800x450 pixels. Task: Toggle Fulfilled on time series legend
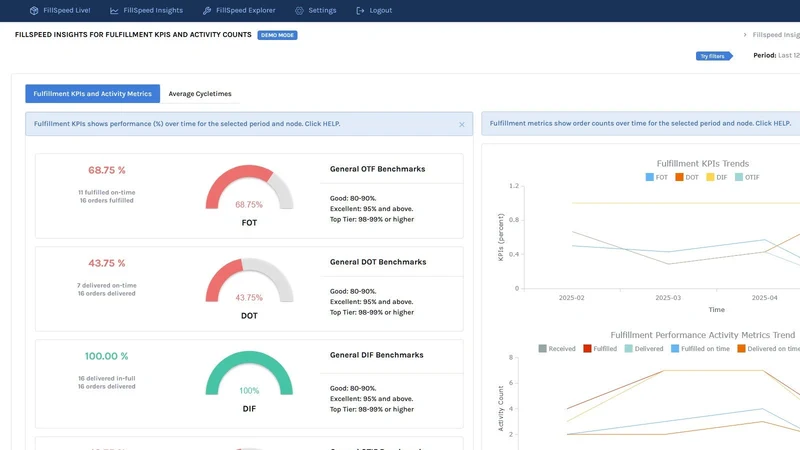[x=700, y=348]
